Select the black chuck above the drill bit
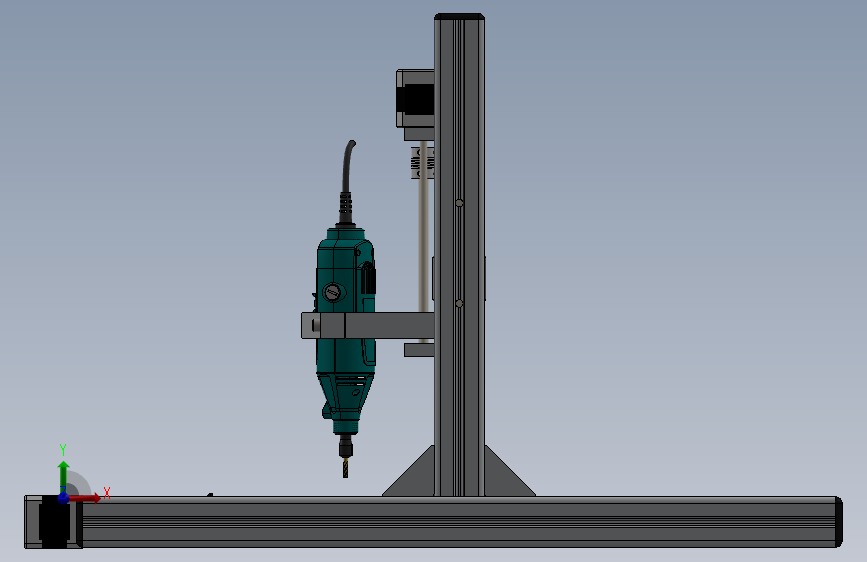Viewport: 867px width, 562px height. coord(346,446)
